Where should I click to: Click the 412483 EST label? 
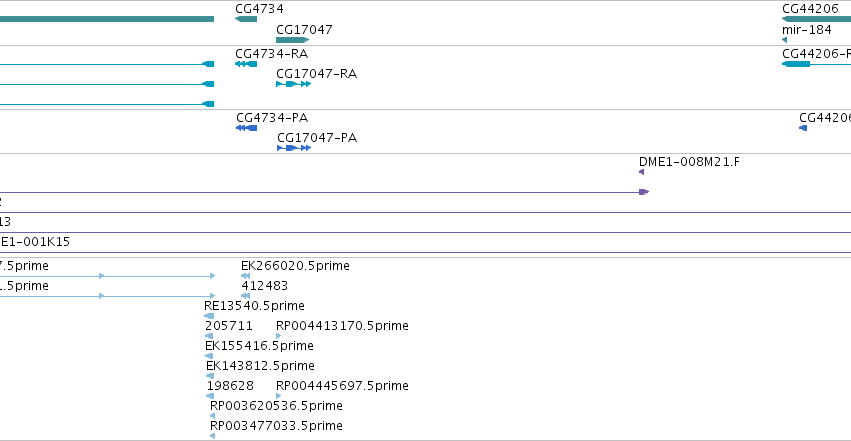[x=265, y=286]
